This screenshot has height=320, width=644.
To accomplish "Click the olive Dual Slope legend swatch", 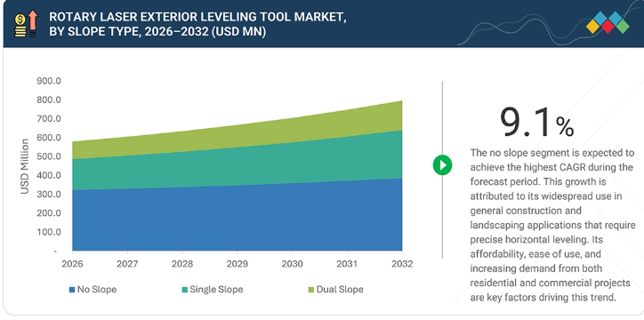I will click(311, 290).
